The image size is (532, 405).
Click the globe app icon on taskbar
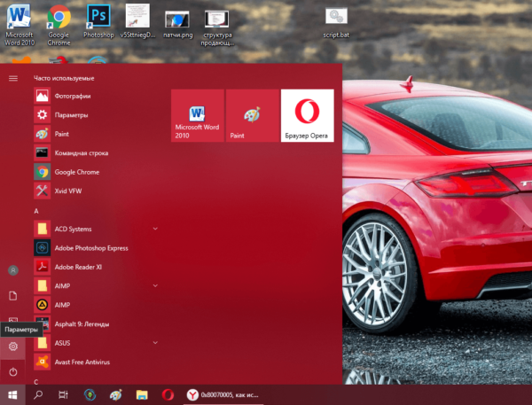90,395
